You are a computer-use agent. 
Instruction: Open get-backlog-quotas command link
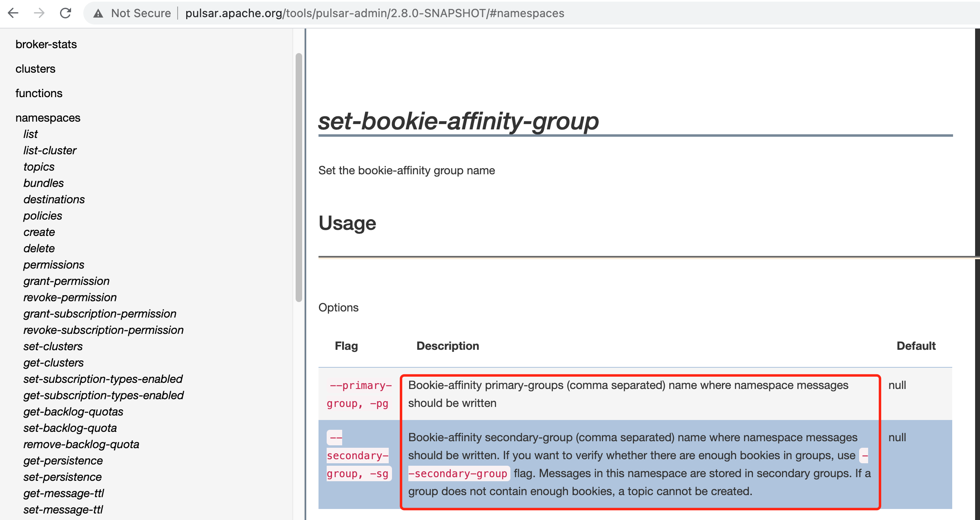pos(73,411)
